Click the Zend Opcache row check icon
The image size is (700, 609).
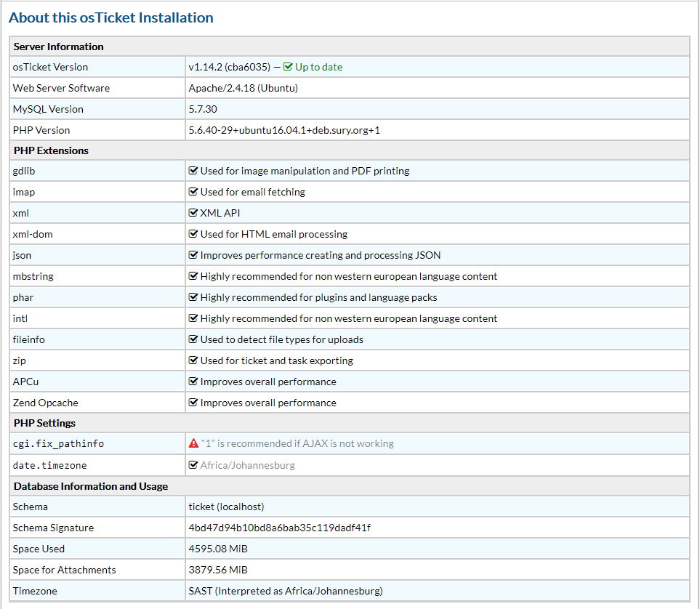[x=193, y=403]
